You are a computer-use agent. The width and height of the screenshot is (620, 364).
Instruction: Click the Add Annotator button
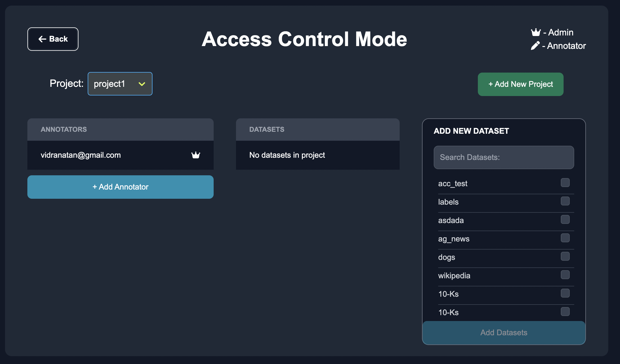pos(120,187)
